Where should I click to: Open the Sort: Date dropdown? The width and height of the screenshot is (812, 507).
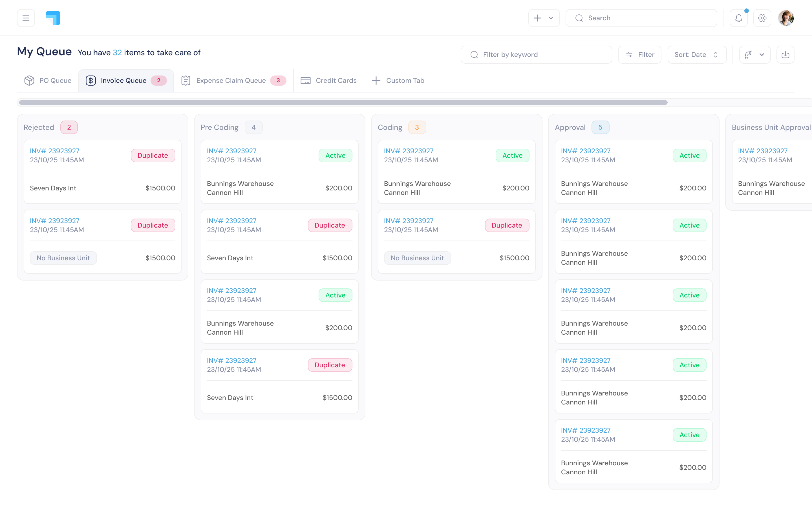click(x=697, y=55)
